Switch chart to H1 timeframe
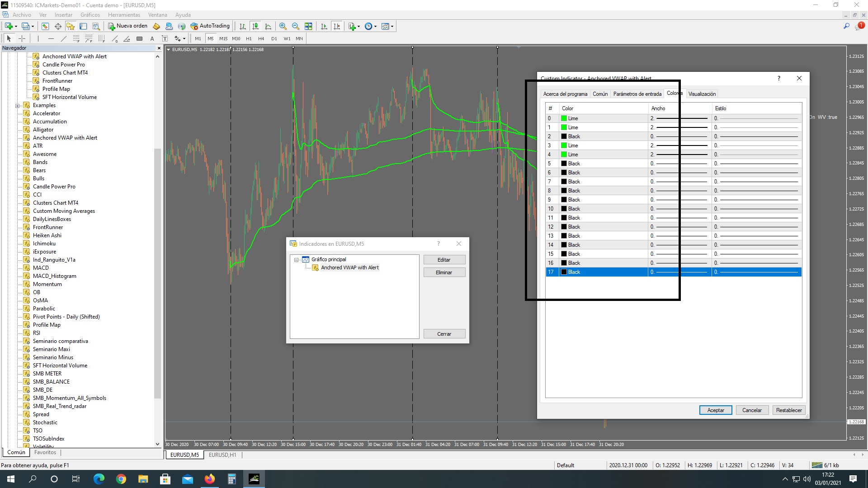 pyautogui.click(x=249, y=39)
